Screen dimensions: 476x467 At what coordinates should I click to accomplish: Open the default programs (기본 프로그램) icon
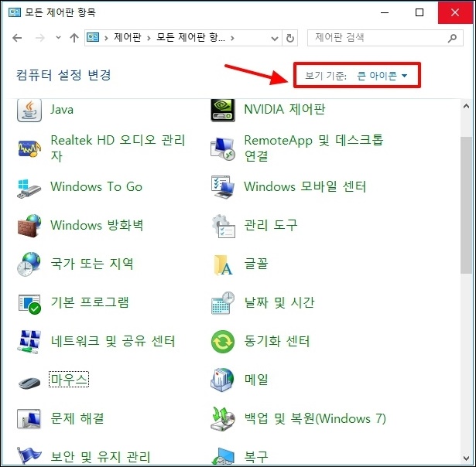point(29,303)
